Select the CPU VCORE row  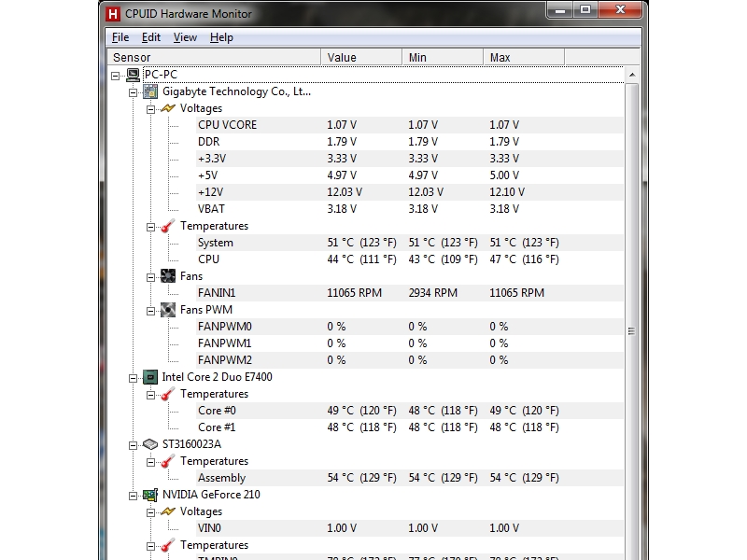[x=410, y=125]
